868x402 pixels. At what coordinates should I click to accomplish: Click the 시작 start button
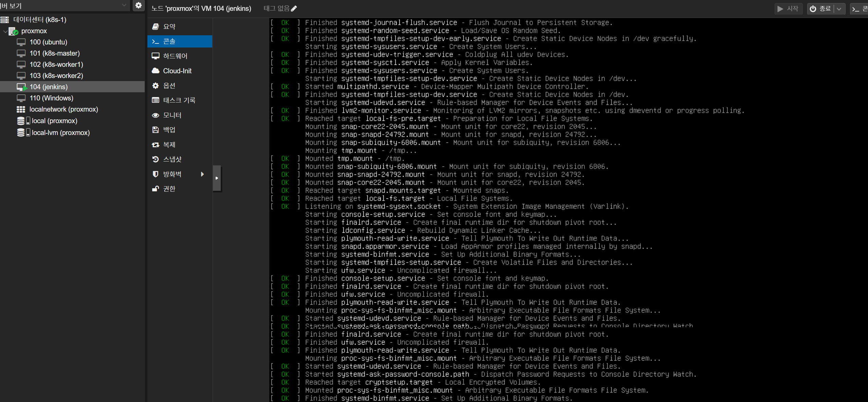[x=788, y=8]
